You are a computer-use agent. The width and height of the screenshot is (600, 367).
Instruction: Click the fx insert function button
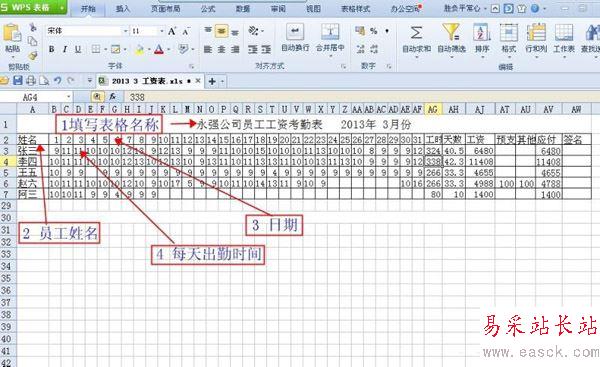pyautogui.click(x=112, y=97)
